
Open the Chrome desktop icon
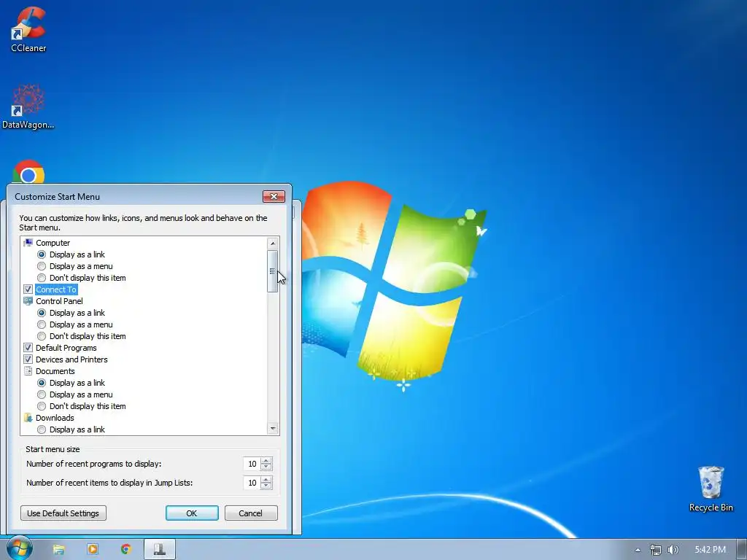pos(28,172)
